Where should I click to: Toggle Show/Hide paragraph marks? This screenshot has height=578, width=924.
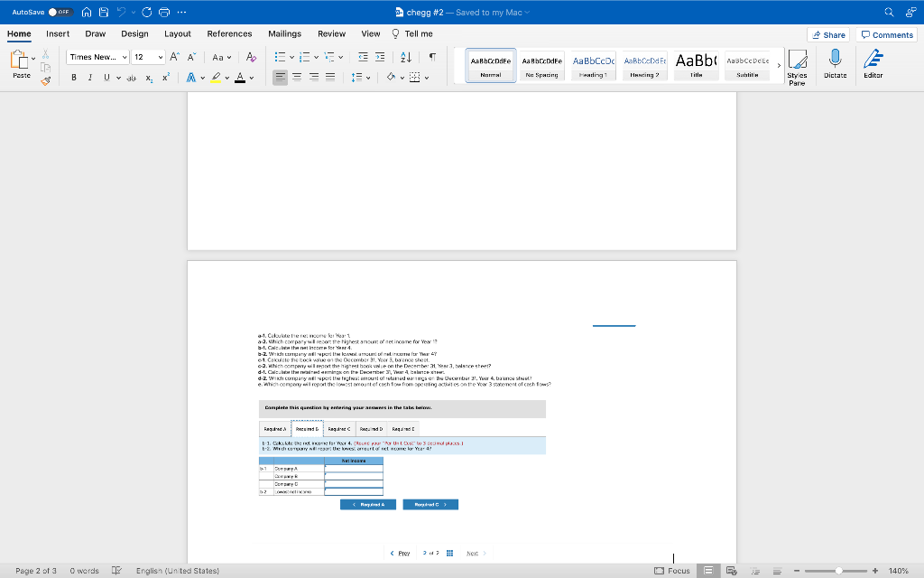[432, 57]
